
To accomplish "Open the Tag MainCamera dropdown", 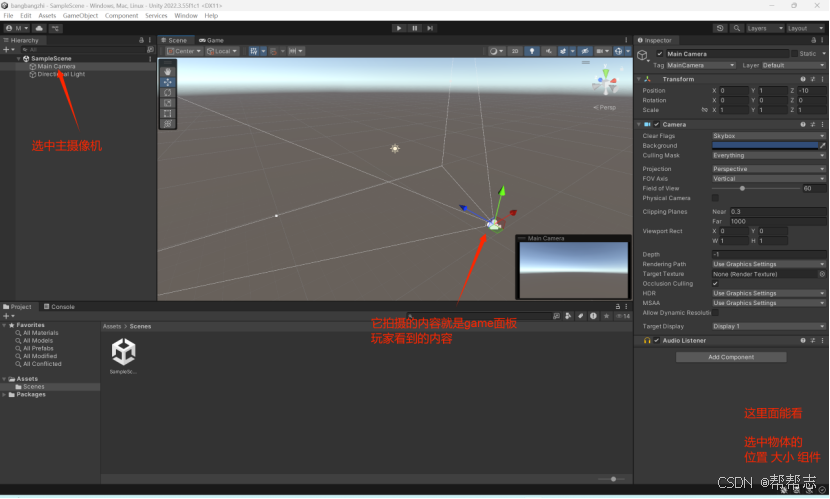I will tap(701, 66).
